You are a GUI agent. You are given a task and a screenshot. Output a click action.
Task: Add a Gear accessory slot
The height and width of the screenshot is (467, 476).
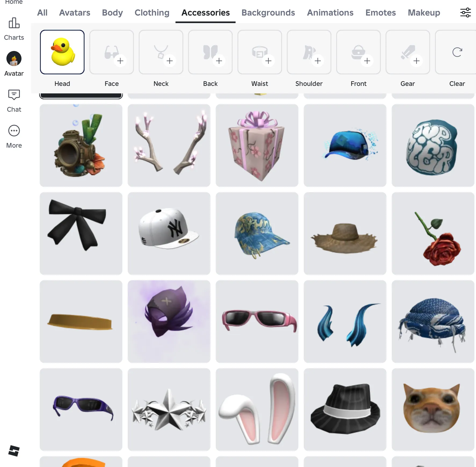pos(408,52)
